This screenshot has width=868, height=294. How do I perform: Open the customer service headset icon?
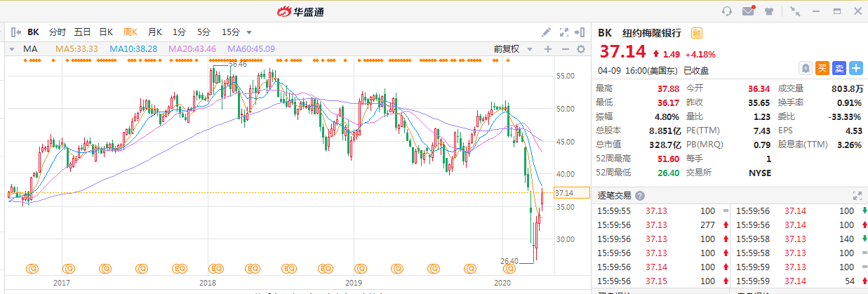[x=727, y=11]
